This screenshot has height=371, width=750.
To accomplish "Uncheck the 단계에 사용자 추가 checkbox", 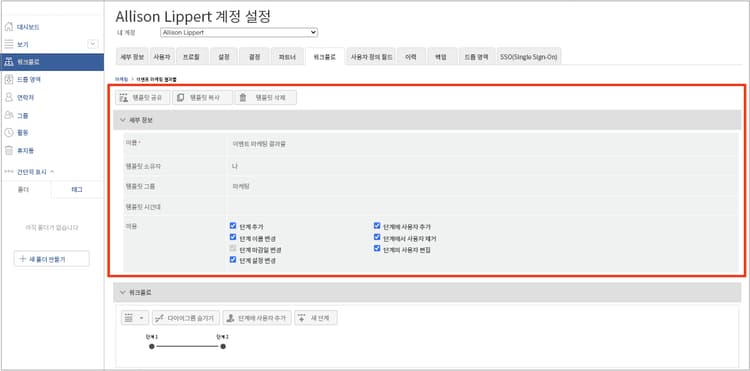I will point(377,225).
